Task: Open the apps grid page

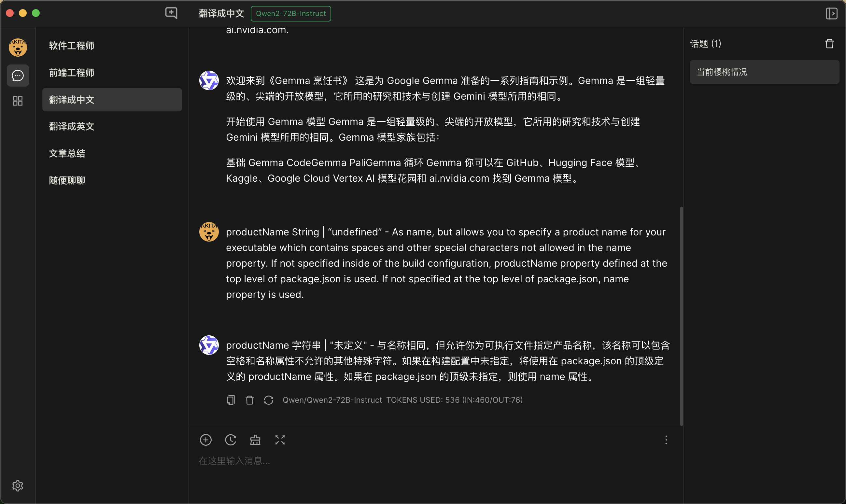Action: click(x=18, y=101)
